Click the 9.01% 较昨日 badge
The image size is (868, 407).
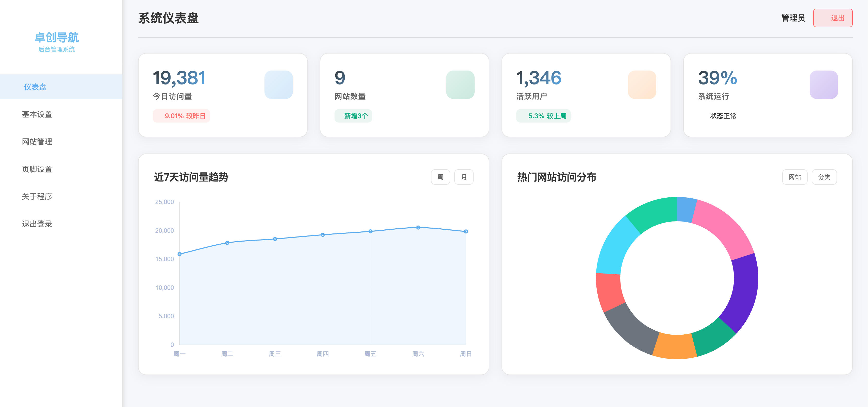[x=181, y=116]
